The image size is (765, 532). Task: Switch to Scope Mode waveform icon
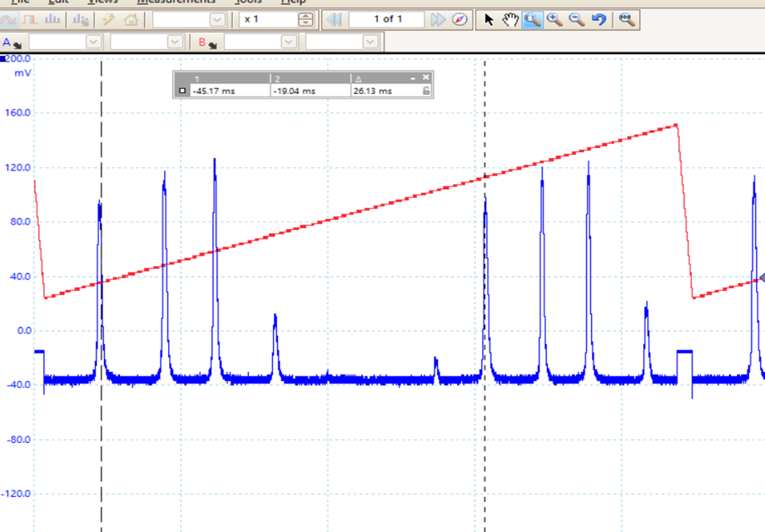pos(9,20)
